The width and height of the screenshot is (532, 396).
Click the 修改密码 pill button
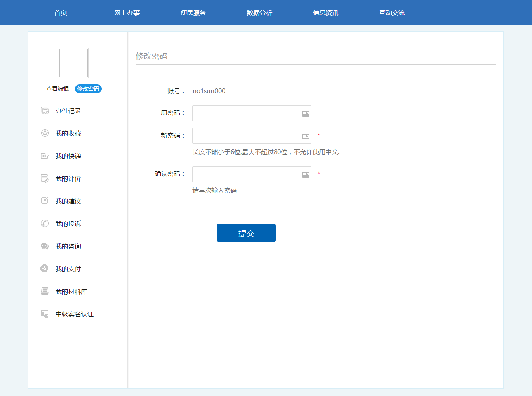pos(88,89)
